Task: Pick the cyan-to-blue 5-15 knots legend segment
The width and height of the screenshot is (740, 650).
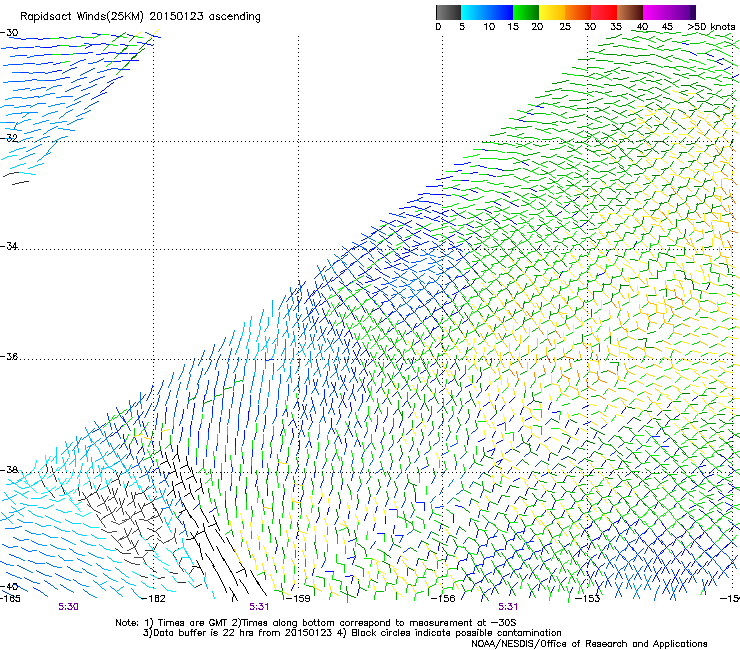Action: pyautogui.click(x=487, y=12)
